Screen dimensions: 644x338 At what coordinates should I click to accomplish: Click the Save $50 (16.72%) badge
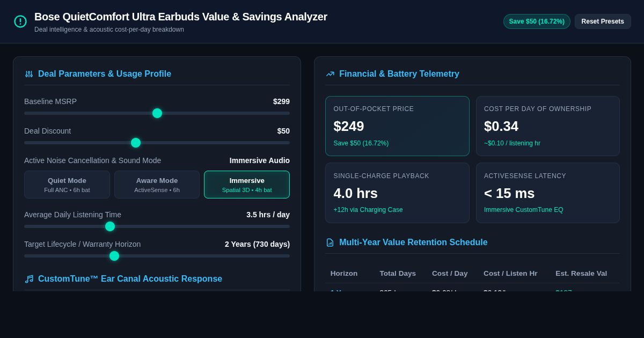point(537,21)
